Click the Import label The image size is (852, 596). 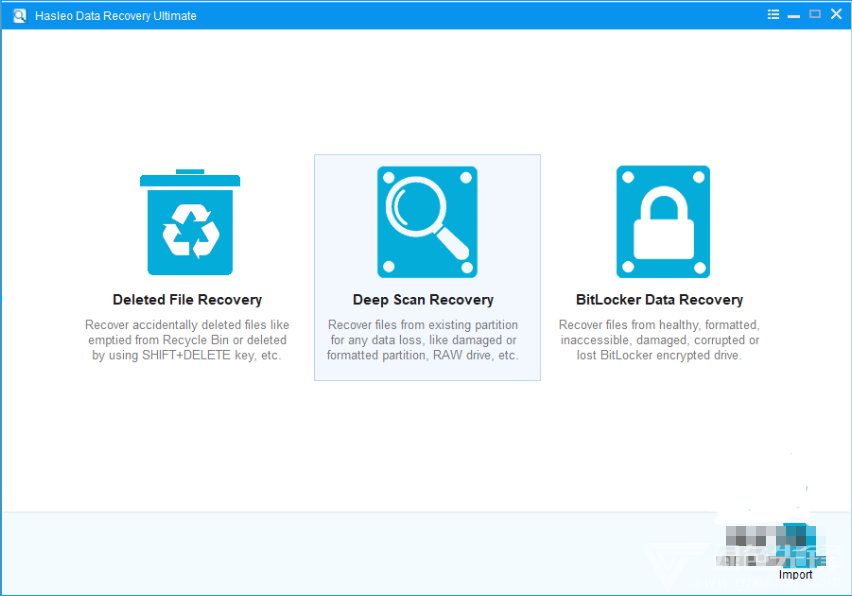pyautogui.click(x=795, y=575)
